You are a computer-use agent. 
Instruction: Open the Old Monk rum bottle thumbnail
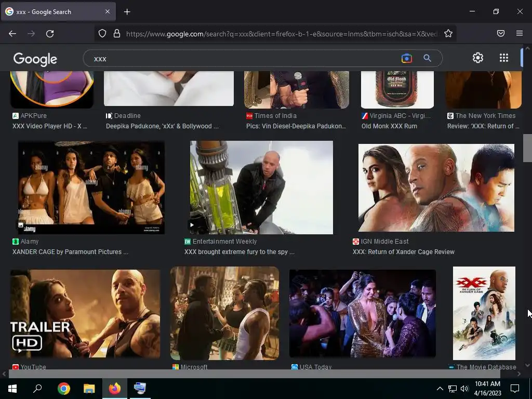point(397,89)
